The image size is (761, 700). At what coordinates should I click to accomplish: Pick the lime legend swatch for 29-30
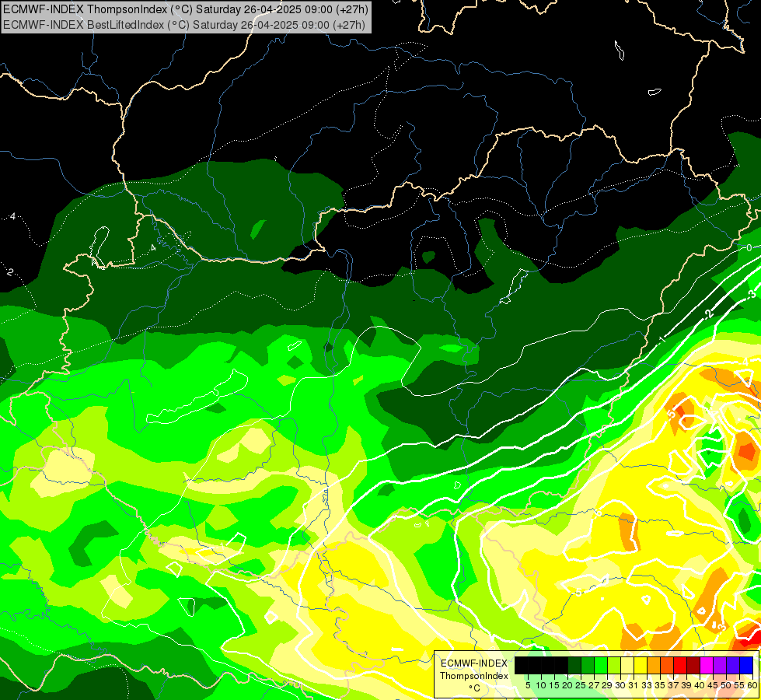[x=614, y=665]
